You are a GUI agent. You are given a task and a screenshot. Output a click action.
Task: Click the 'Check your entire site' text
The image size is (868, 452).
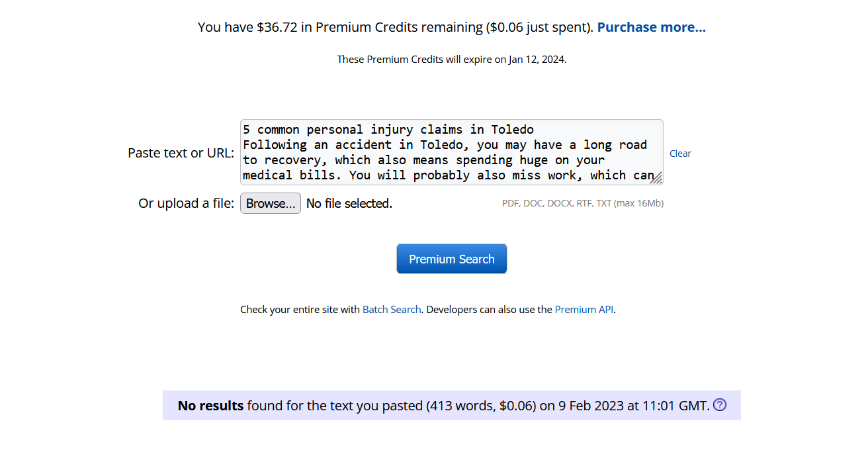pos(299,309)
